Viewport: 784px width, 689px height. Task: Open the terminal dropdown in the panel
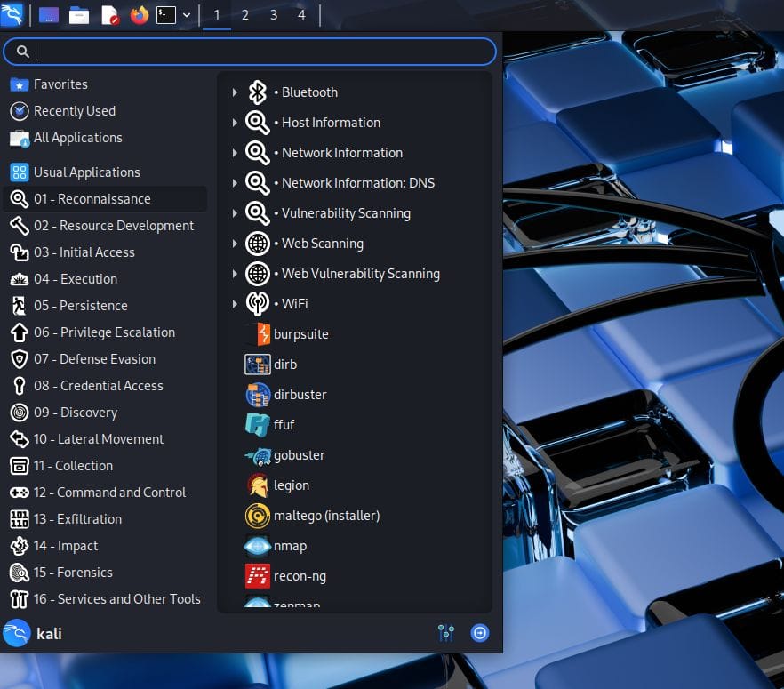[x=185, y=15]
